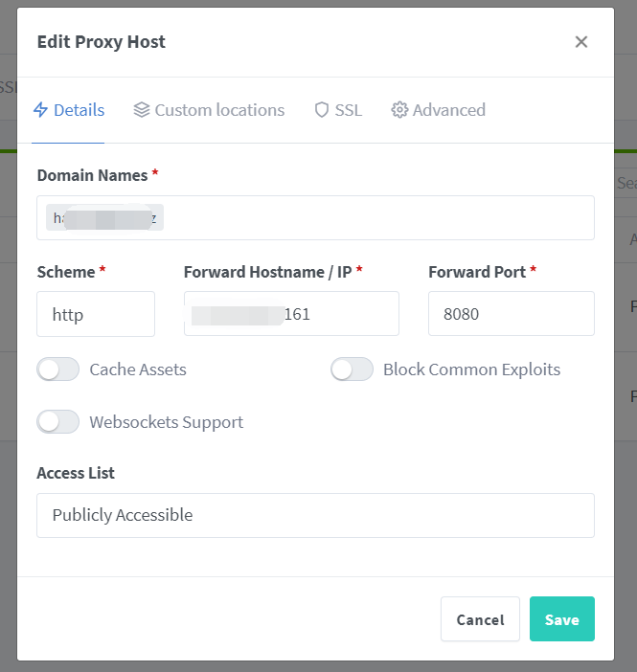
Task: Click the shield icon for SSL
Action: coord(322,110)
